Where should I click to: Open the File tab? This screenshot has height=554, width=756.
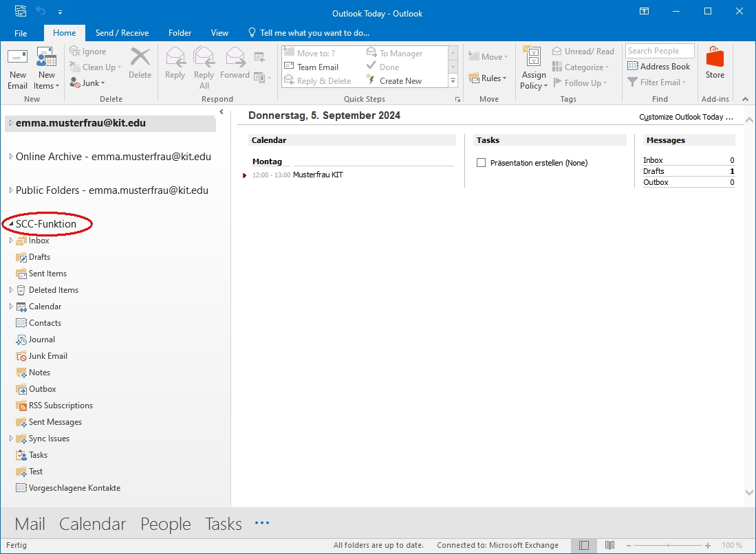(x=21, y=33)
